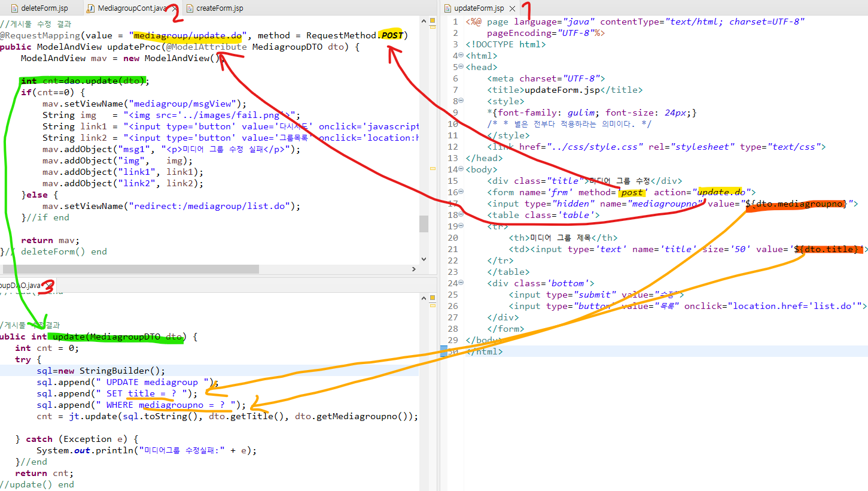
Task: Click the input type submit line 25
Action: [x=596, y=295]
